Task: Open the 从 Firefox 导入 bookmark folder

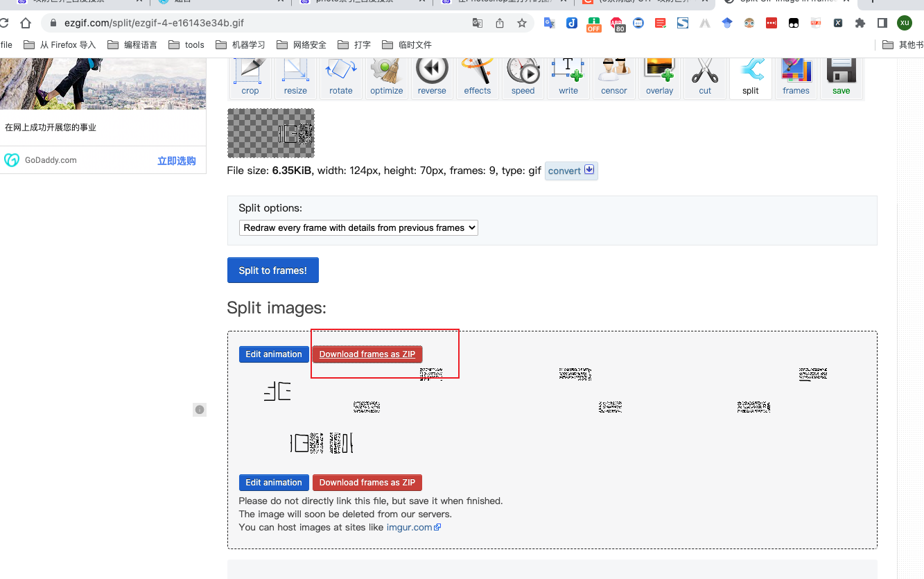Action: tap(60, 44)
